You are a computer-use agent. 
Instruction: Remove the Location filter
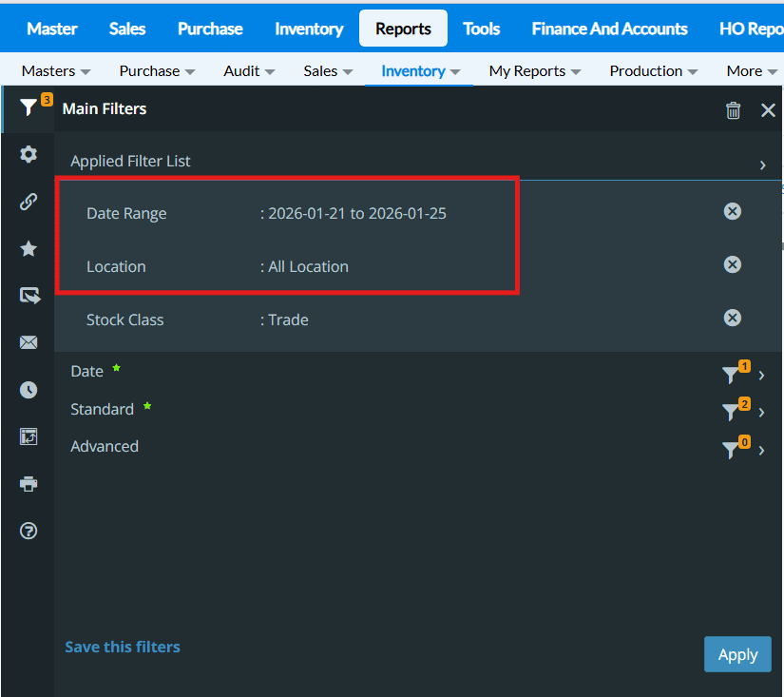(x=733, y=264)
